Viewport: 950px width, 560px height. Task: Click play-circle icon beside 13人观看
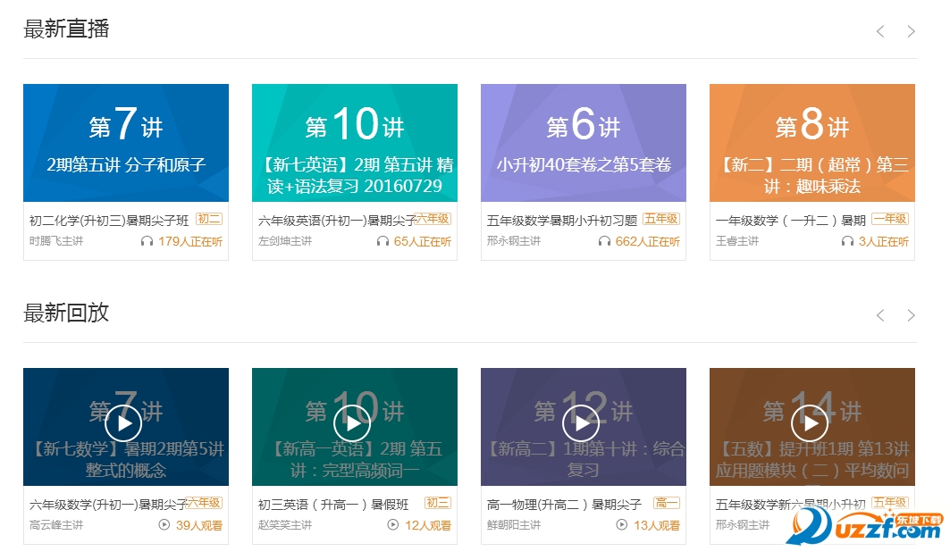(x=622, y=525)
